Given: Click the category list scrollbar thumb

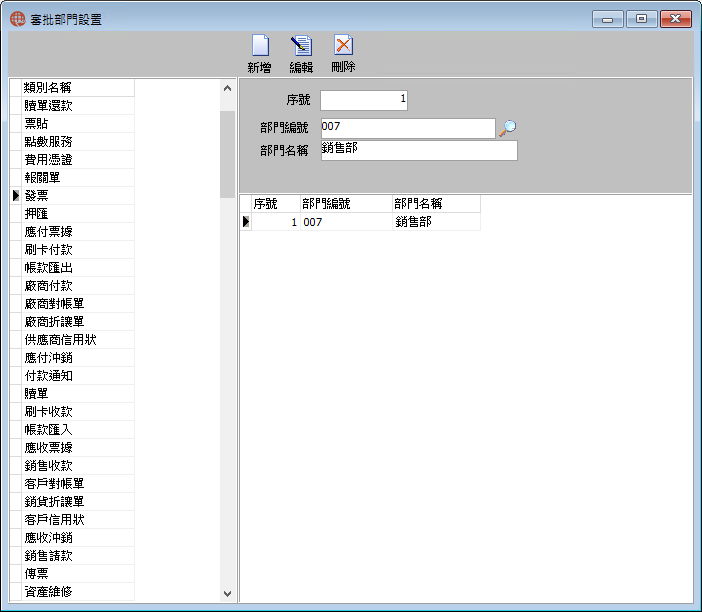Looking at the screenshot, I should click(x=227, y=154).
